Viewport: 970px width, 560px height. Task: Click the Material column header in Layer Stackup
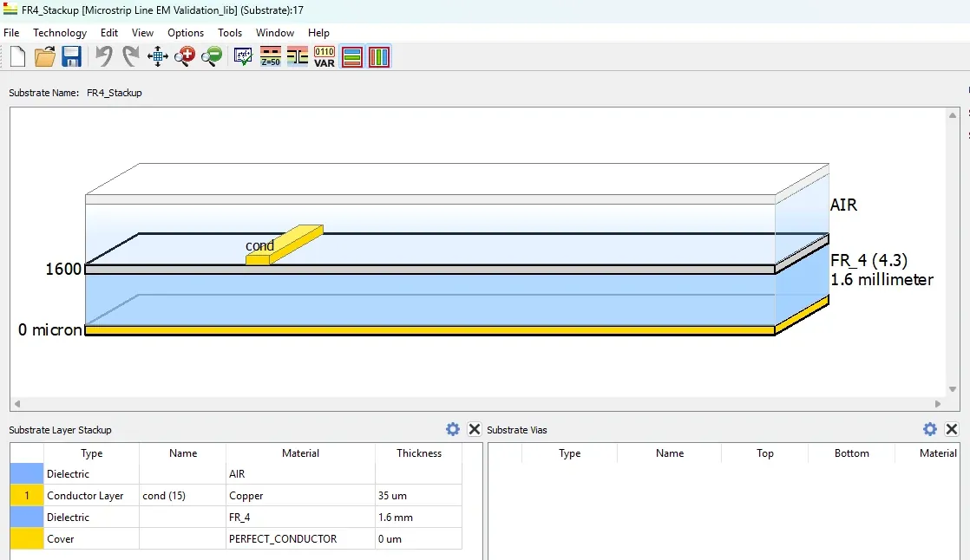click(301, 453)
